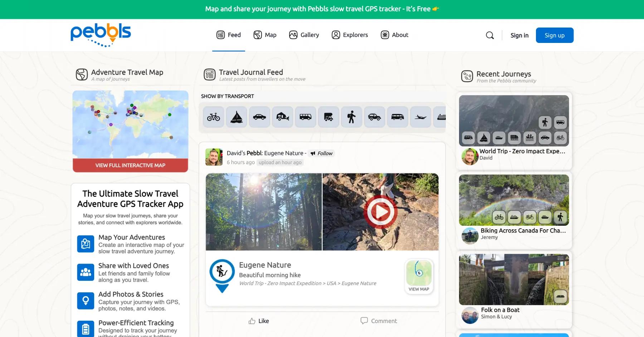The width and height of the screenshot is (644, 337).
Task: Open the Explorers tab
Action: [350, 35]
